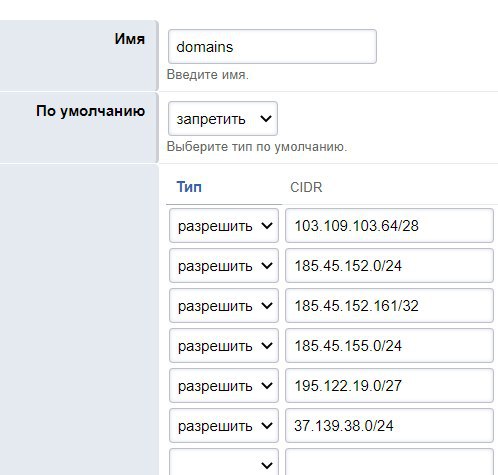Click the CIDR column header
Viewport: 498px width, 475px height.
pyautogui.click(x=306, y=187)
